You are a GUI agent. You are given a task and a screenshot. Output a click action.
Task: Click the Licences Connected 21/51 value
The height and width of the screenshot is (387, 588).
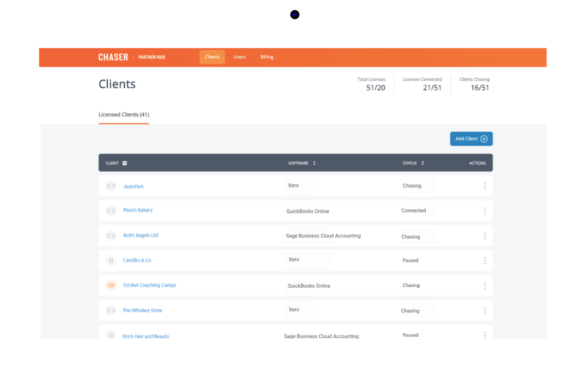[x=432, y=88]
